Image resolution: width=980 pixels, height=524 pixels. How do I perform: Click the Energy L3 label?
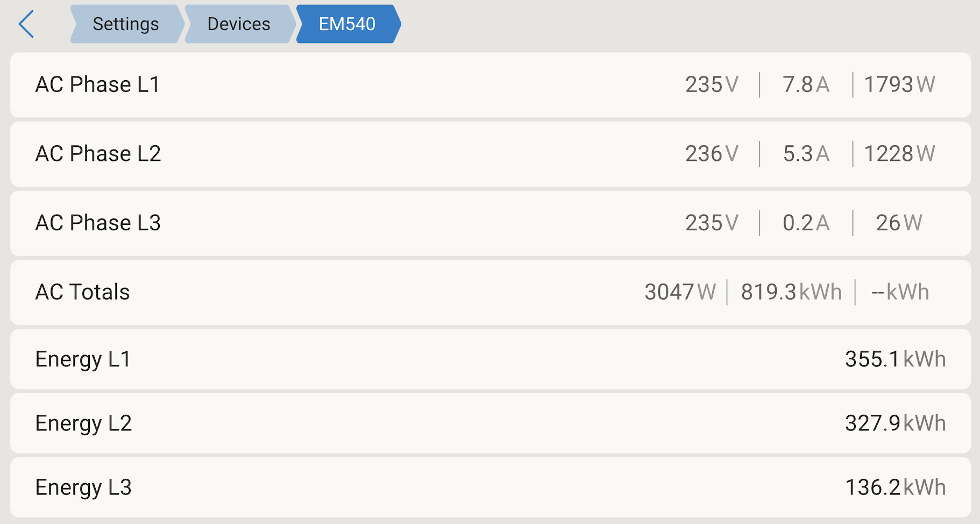[x=84, y=487]
